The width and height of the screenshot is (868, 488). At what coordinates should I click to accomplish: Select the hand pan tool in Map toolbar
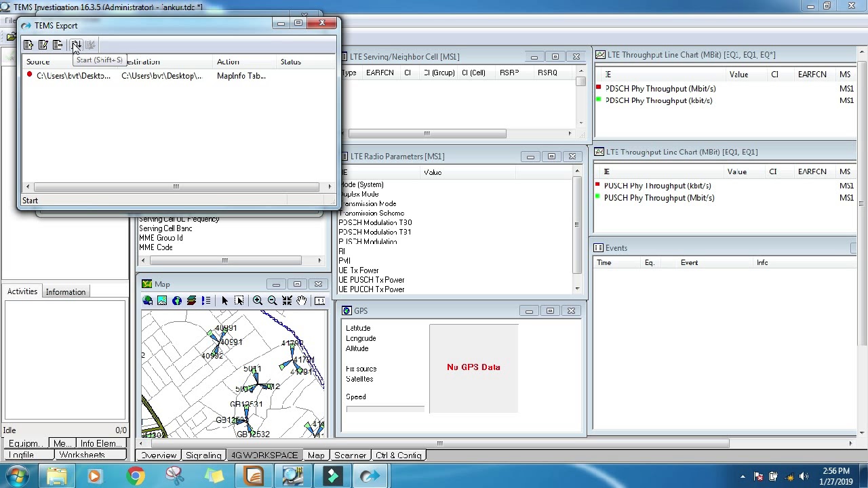pyautogui.click(x=301, y=300)
